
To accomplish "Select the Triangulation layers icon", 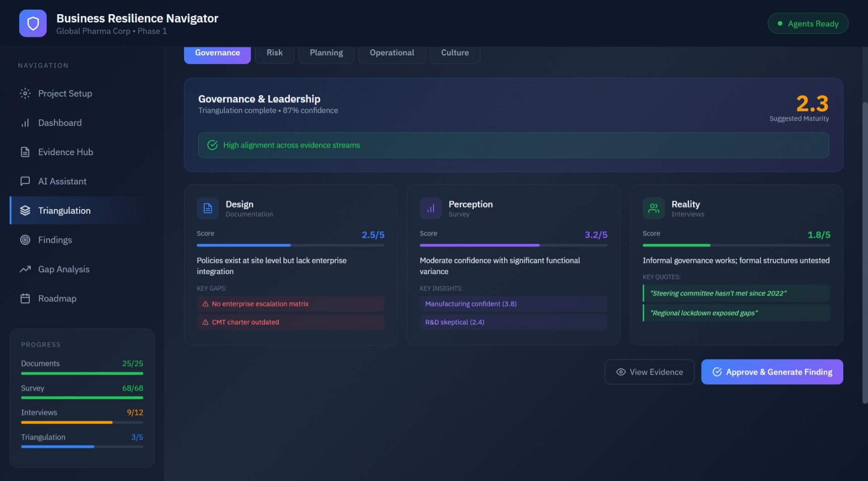I will 25,210.
